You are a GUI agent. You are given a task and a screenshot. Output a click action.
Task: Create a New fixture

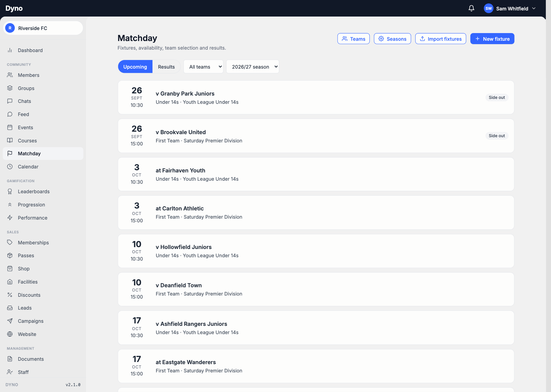click(x=492, y=39)
